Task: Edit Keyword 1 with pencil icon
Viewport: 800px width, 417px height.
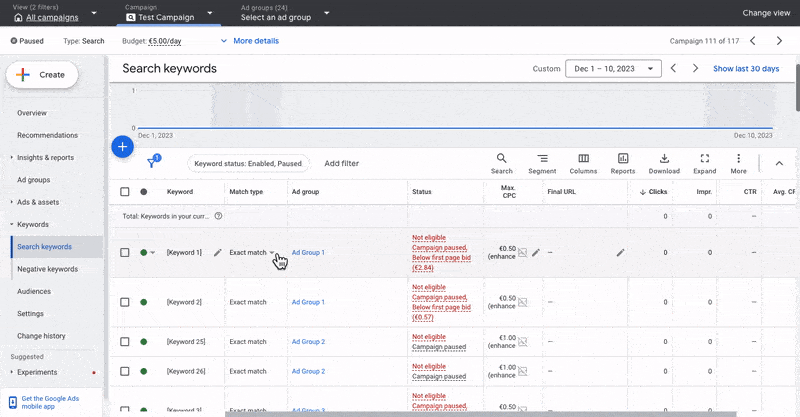Action: 218,253
